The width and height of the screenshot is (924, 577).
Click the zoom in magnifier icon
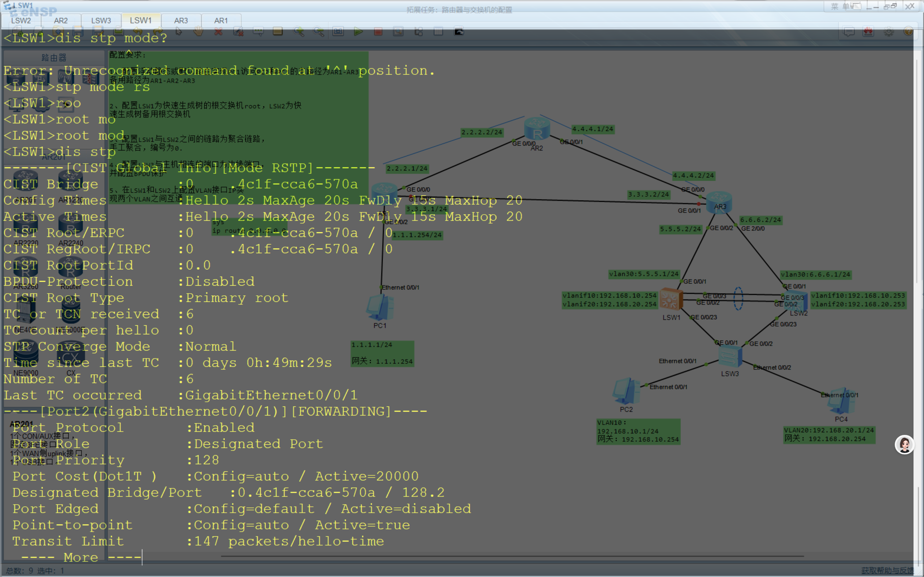(298, 32)
